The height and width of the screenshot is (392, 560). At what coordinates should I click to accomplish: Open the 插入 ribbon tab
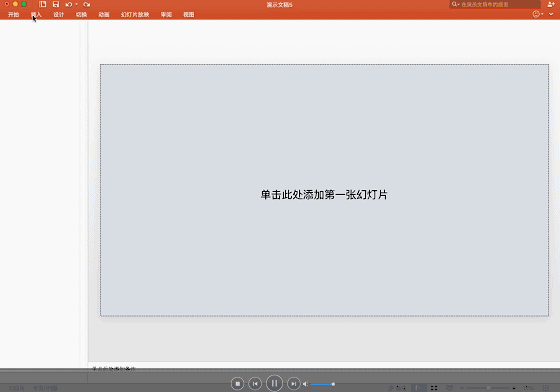(x=36, y=15)
